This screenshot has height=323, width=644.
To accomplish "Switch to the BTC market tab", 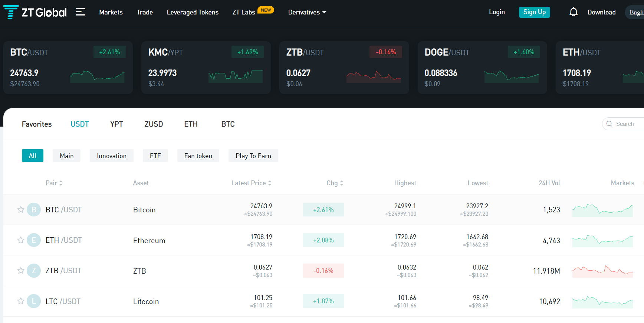I will click(x=228, y=124).
